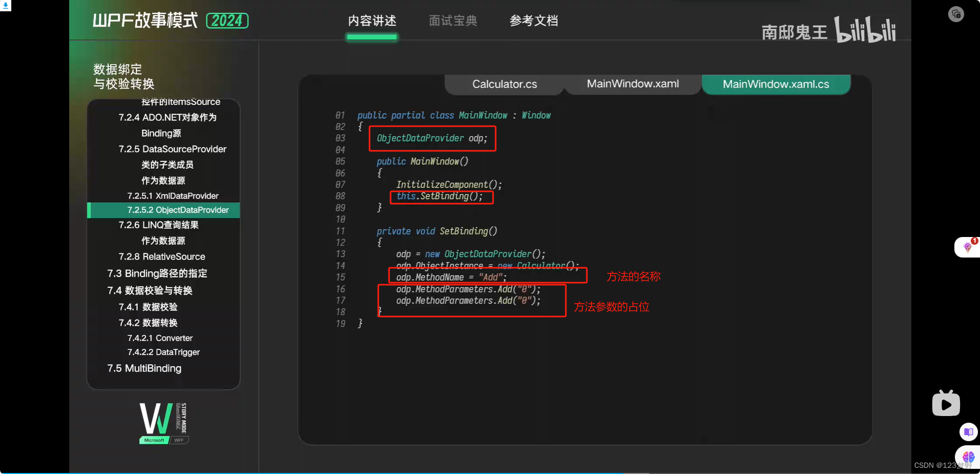This screenshot has width=980, height=474.
Task: Click line 16 odp.MethodParameters.Add("0");
Action: tap(468, 289)
